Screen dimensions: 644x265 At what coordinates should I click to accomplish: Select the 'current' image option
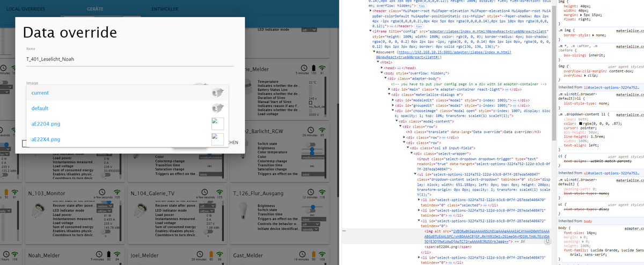[127, 93]
